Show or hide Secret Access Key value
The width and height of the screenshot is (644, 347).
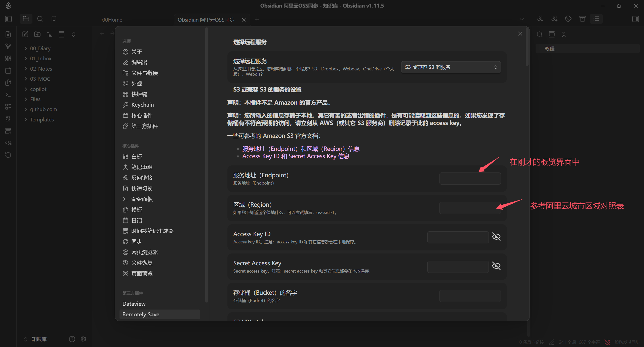click(496, 266)
